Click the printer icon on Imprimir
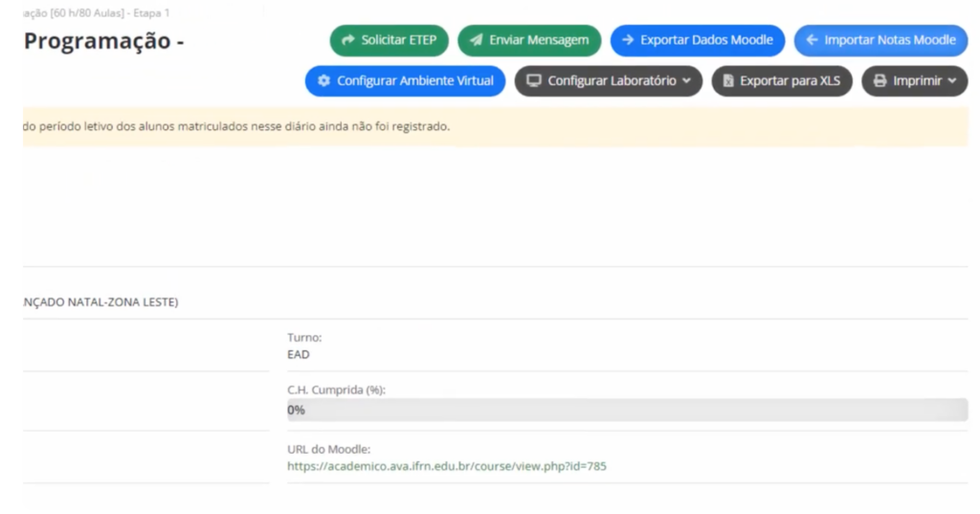This screenshot has height=514, width=980. click(x=880, y=81)
